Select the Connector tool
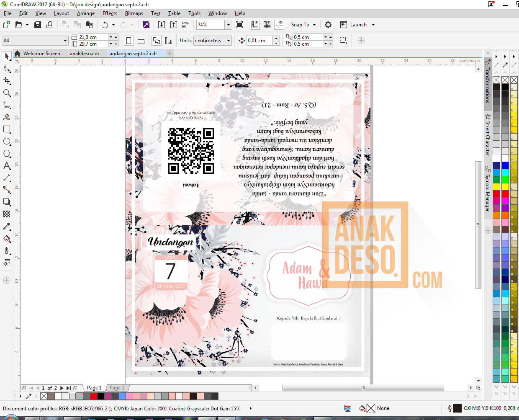Screen dimensions: 519x420 pyautogui.click(x=7, y=190)
